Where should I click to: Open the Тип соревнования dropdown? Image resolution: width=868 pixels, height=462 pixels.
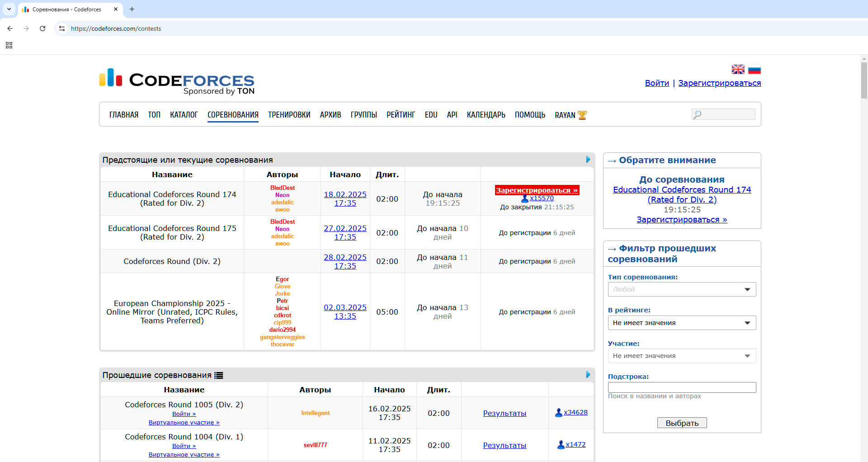pyautogui.click(x=681, y=289)
